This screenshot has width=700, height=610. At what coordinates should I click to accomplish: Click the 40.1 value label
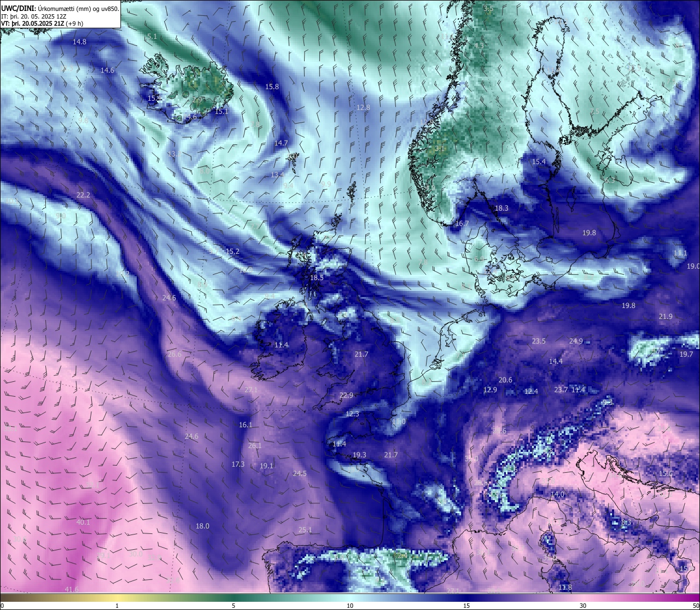coord(83,522)
